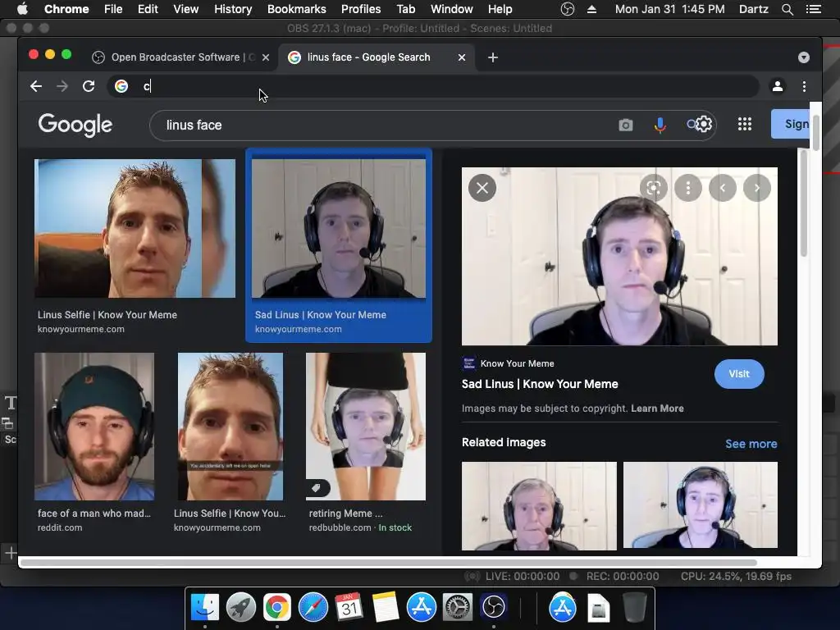Click the preview panel vertical scrollbar
Image resolution: width=840 pixels, height=630 pixels.
[804, 203]
